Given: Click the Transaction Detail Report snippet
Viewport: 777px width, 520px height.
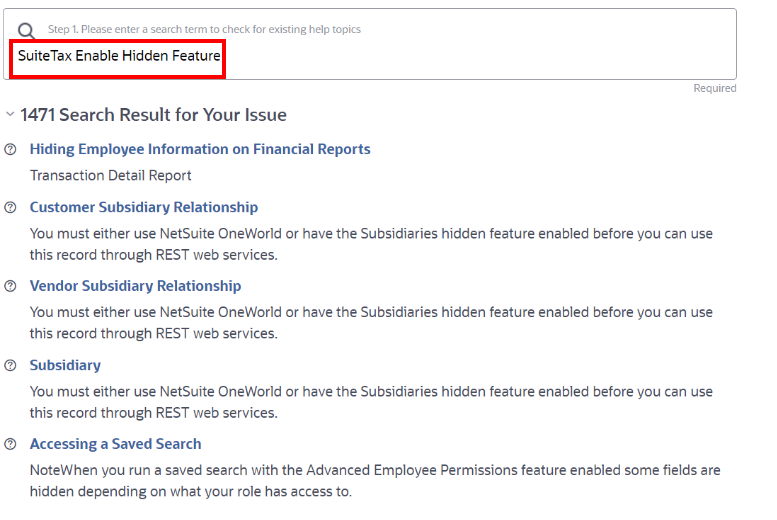Looking at the screenshot, I should [x=111, y=175].
